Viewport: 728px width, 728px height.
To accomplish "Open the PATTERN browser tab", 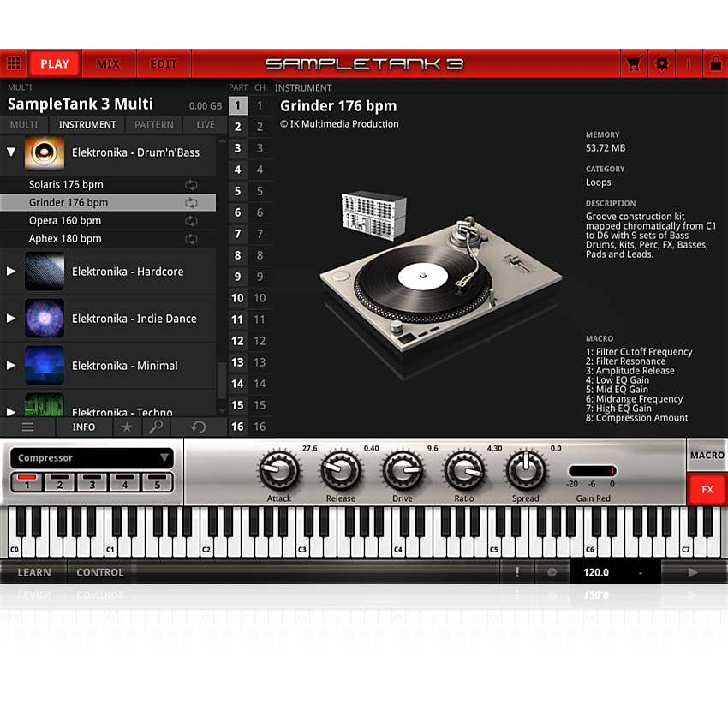I will 153,124.
